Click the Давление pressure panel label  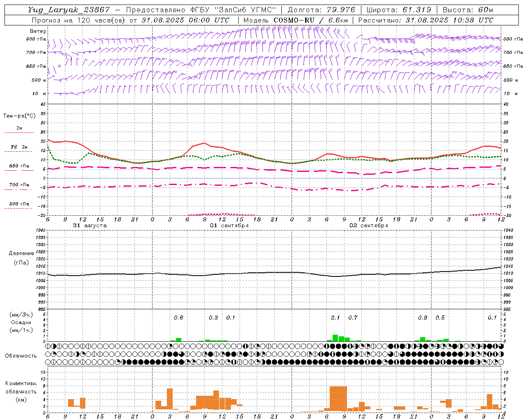[21, 253]
